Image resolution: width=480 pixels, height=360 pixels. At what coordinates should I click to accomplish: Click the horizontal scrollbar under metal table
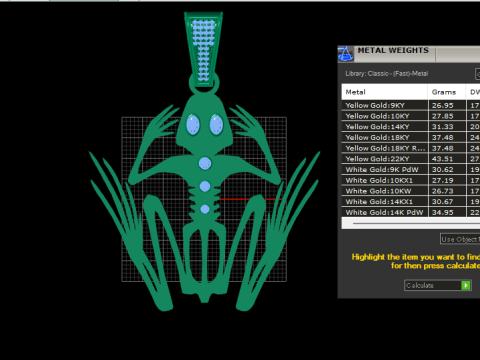(411, 223)
